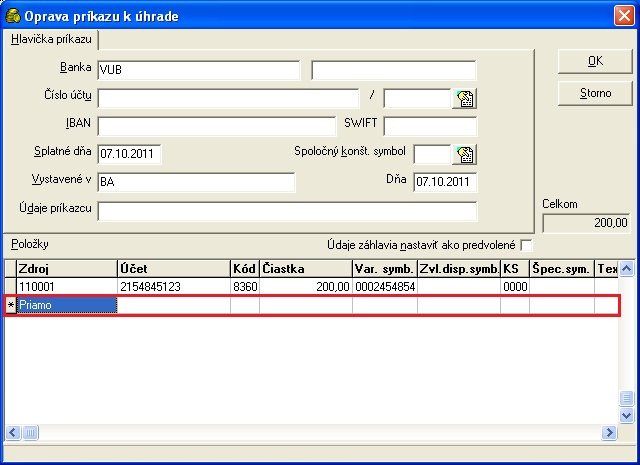Click horizontal scrollbar left arrow

(x=12, y=432)
